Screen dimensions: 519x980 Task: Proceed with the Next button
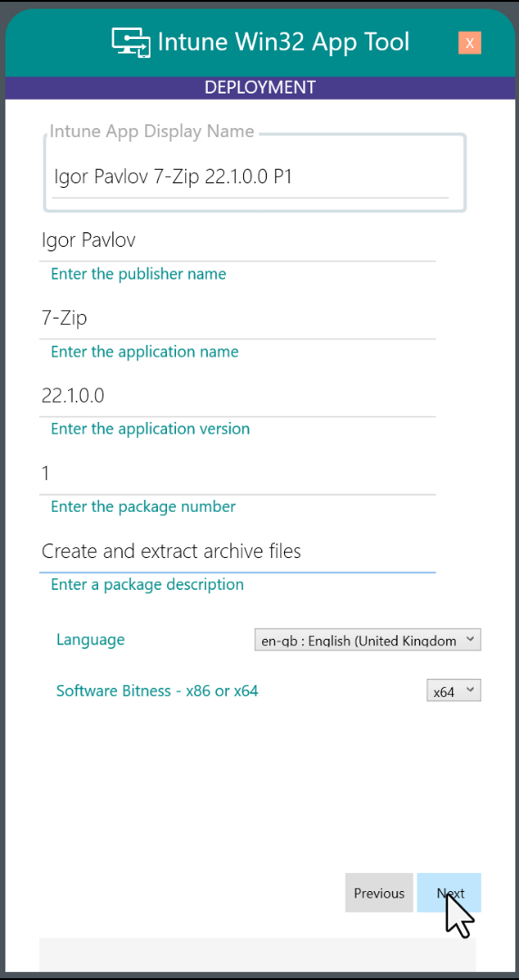click(449, 893)
